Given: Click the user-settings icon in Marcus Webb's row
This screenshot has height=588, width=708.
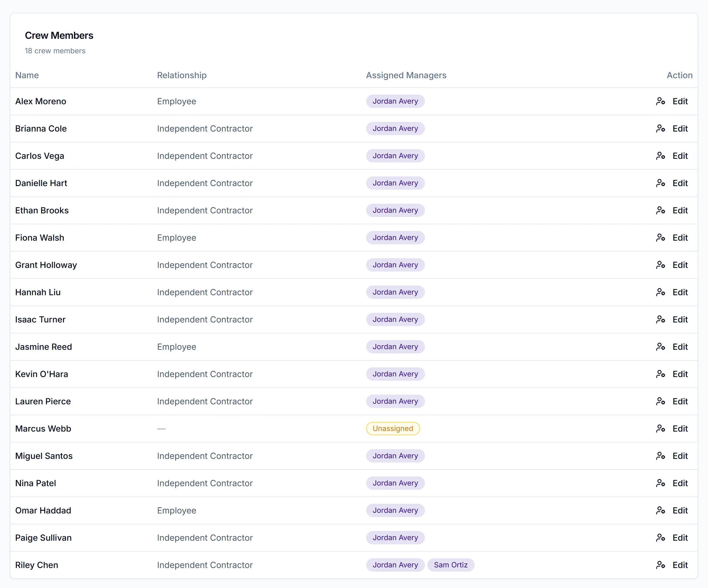Looking at the screenshot, I should 660,429.
